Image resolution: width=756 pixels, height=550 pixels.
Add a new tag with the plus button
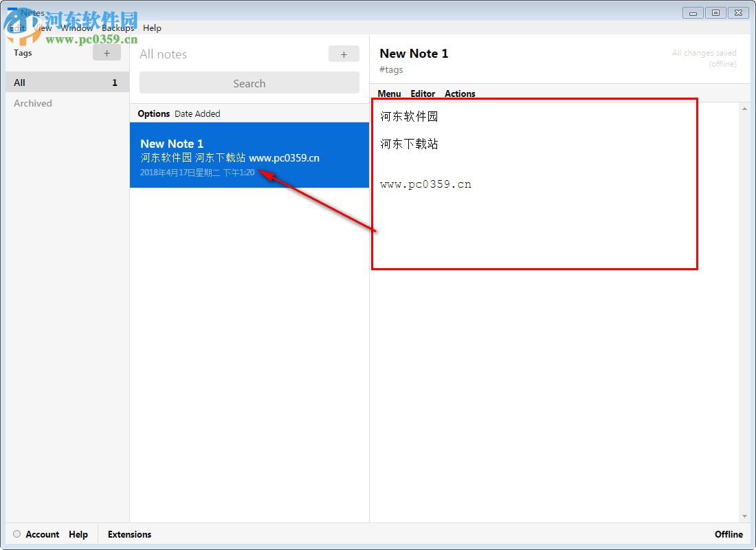(107, 53)
